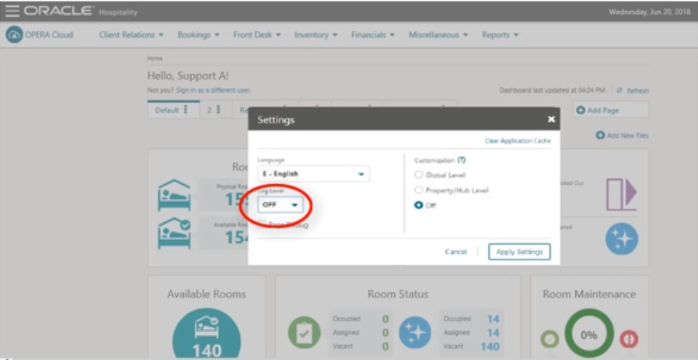Open the Customization help question icon
This screenshot has width=698, height=360.
point(462,160)
